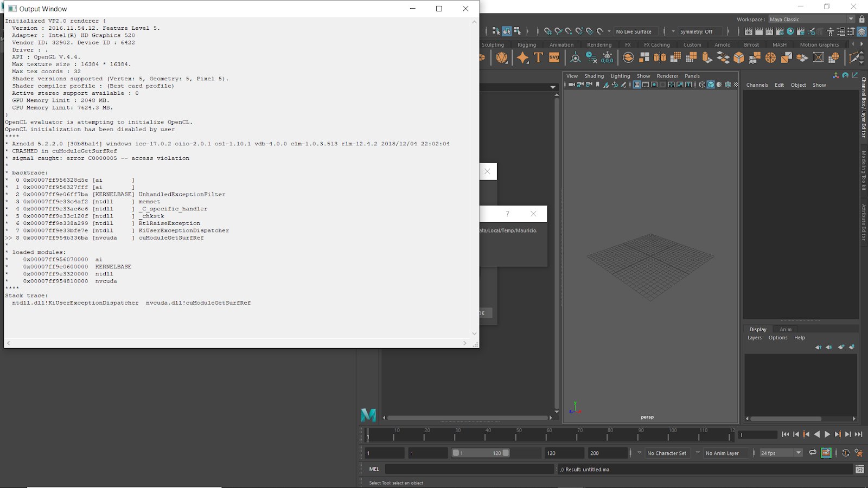868x488 pixels.
Task: Click the super shape star shelf icon
Action: (x=522, y=57)
